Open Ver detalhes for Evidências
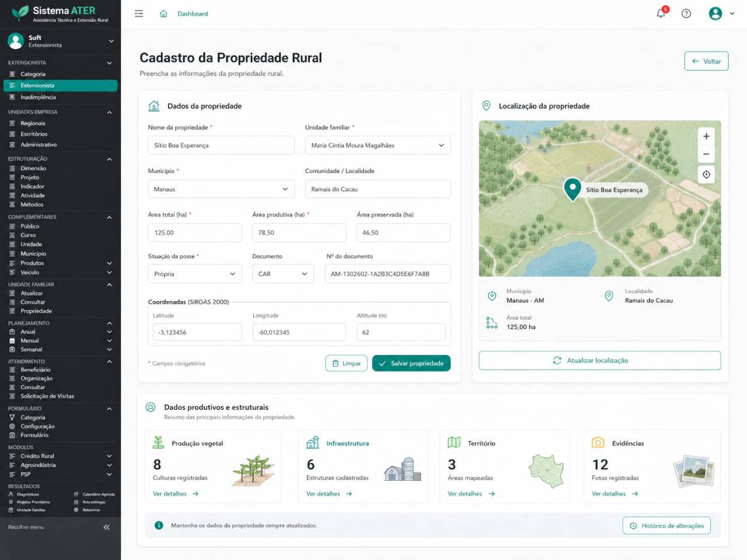 tap(615, 494)
